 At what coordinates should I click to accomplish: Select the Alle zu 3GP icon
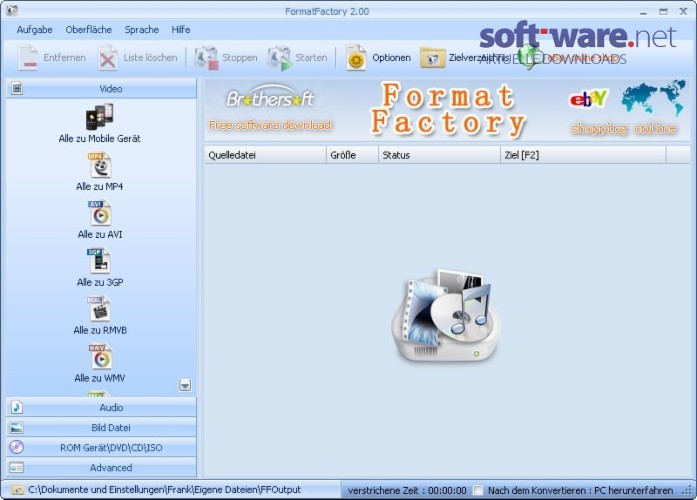(98, 261)
